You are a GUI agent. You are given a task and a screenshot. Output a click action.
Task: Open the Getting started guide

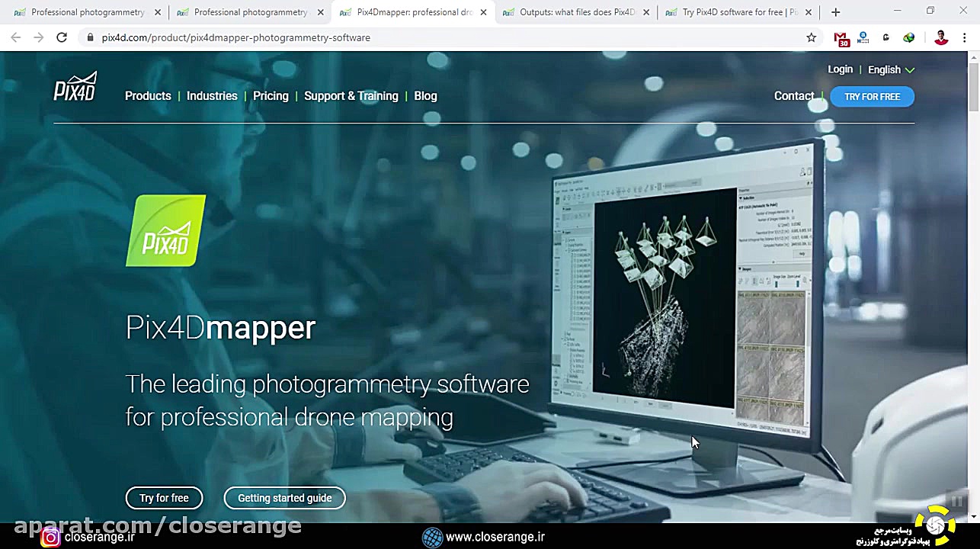(x=284, y=498)
